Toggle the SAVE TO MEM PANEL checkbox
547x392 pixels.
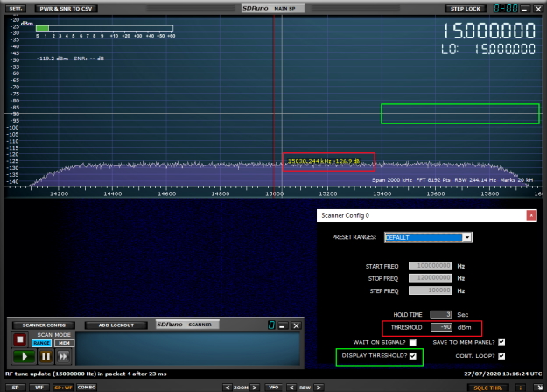[501, 342]
